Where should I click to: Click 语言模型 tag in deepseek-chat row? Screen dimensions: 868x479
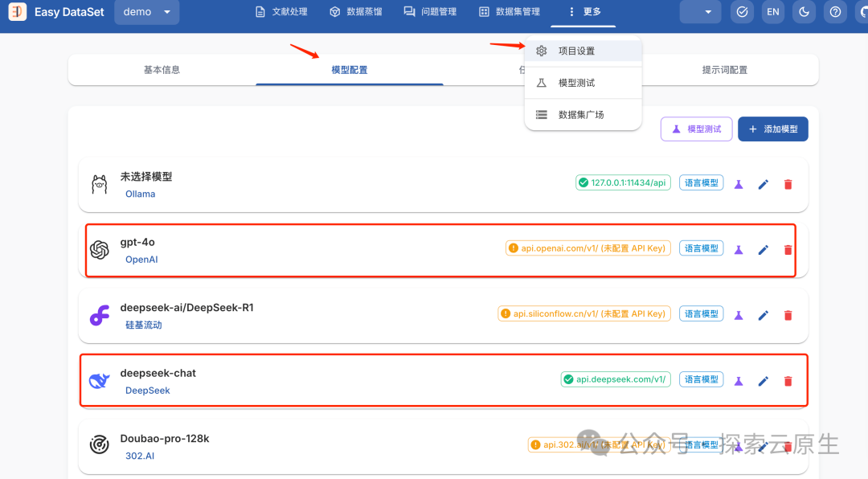point(702,379)
